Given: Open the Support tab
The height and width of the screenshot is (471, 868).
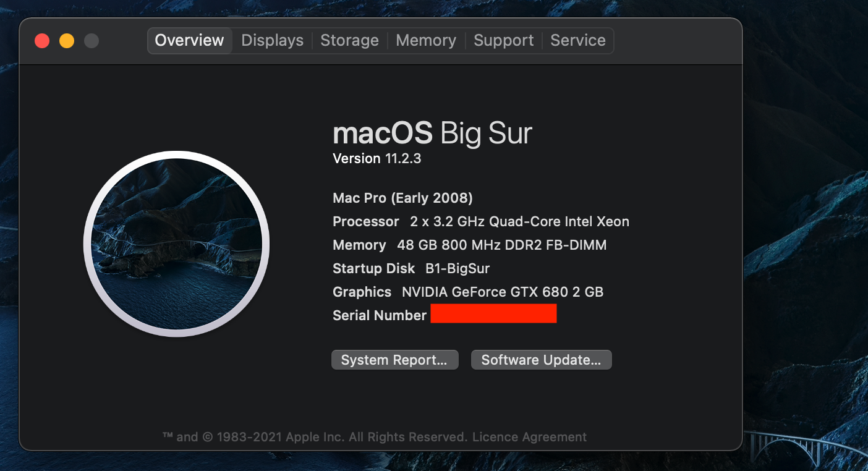Looking at the screenshot, I should pyautogui.click(x=503, y=41).
